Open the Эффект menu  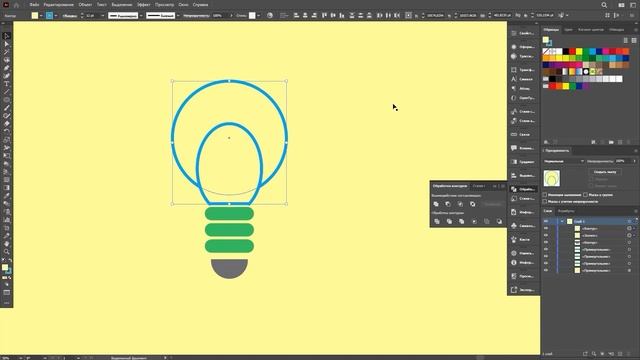point(144,5)
